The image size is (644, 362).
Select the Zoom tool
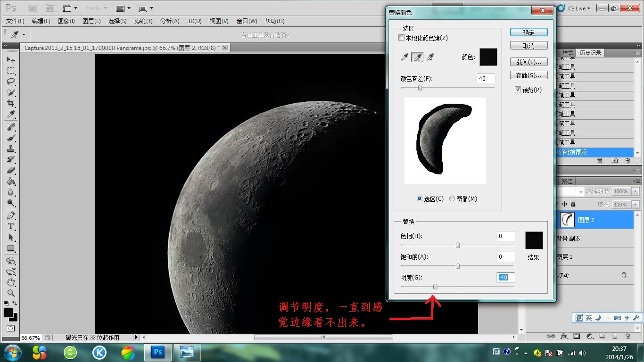click(11, 293)
